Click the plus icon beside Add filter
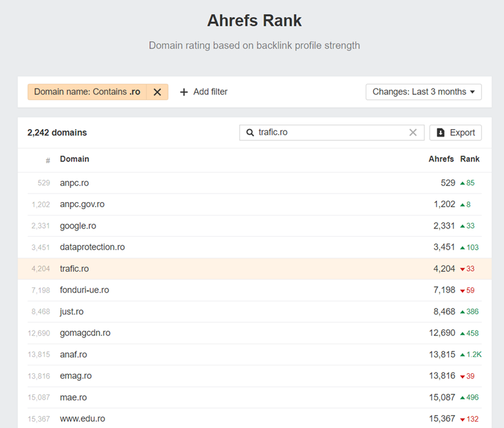 coord(184,92)
